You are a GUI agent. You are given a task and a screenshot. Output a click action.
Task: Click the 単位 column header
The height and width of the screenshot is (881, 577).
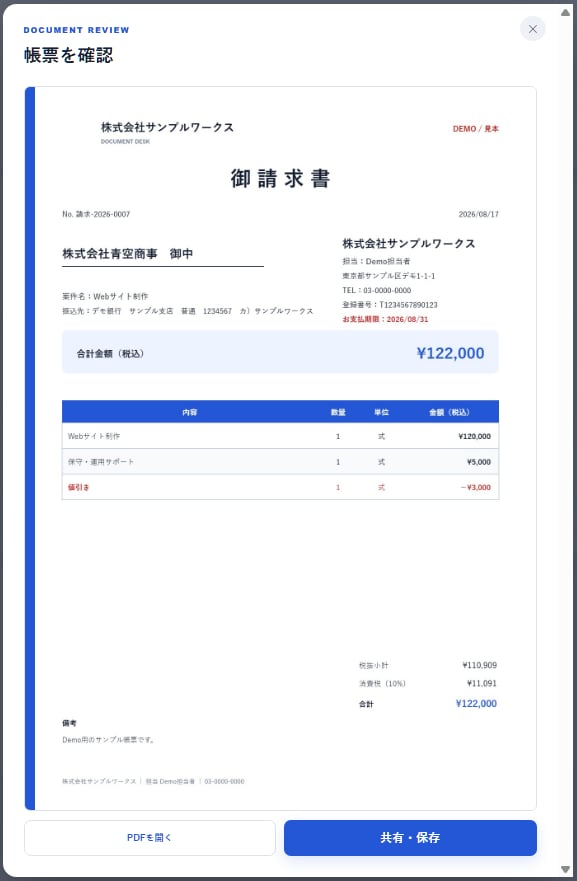point(381,412)
